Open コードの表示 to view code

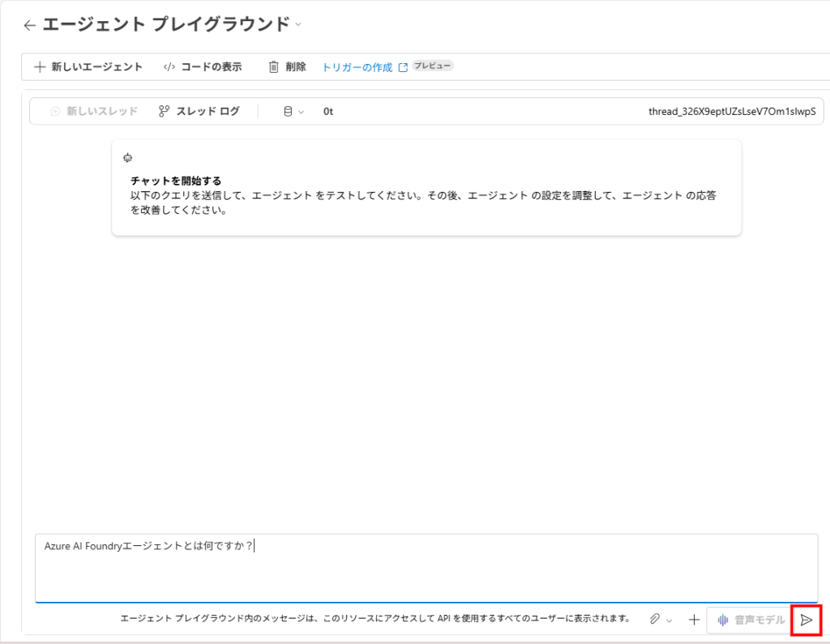pos(203,67)
